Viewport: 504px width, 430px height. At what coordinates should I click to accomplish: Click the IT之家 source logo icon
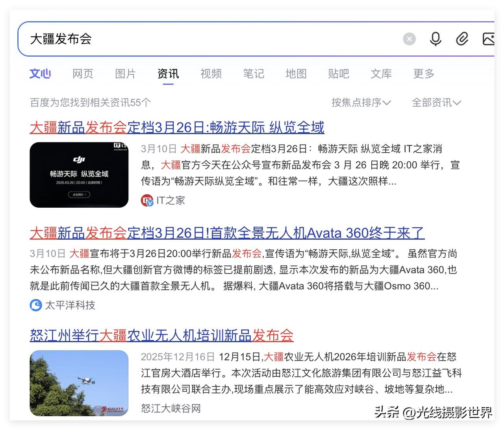147,201
